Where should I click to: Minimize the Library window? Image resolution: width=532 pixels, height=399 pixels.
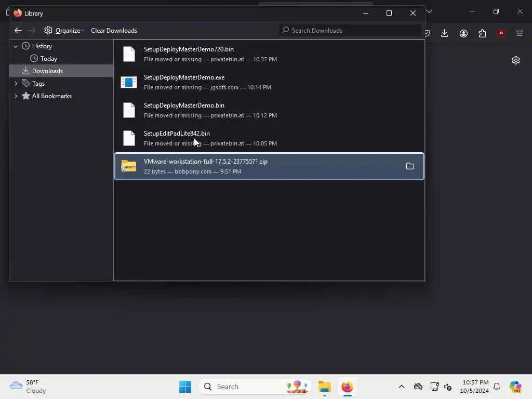[366, 13]
